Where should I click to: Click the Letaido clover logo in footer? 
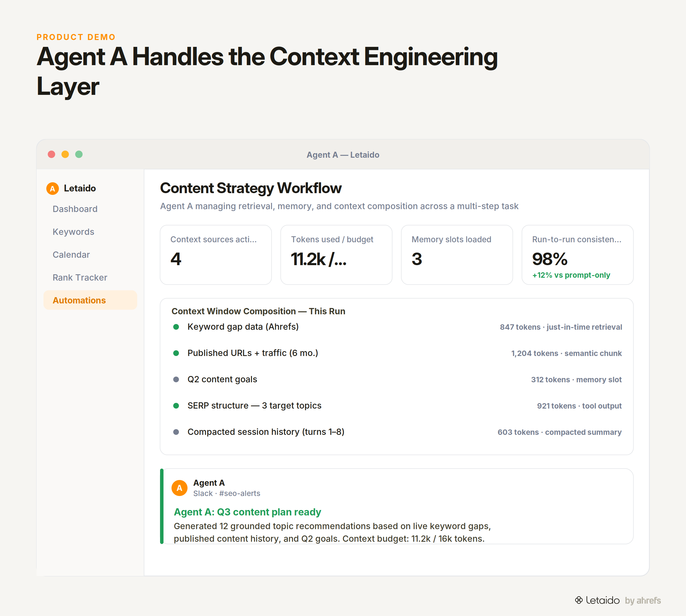579,600
